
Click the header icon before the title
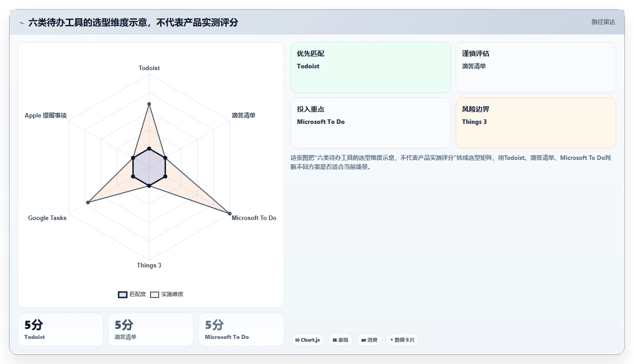click(x=21, y=23)
